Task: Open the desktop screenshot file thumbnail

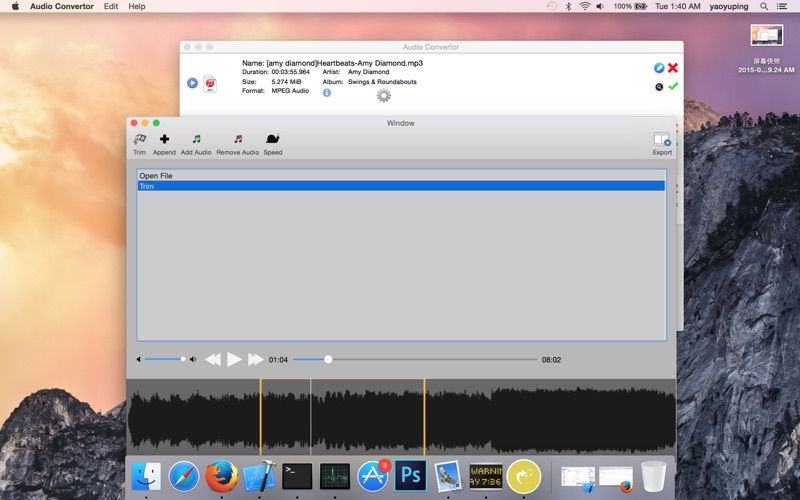Action: (x=766, y=36)
